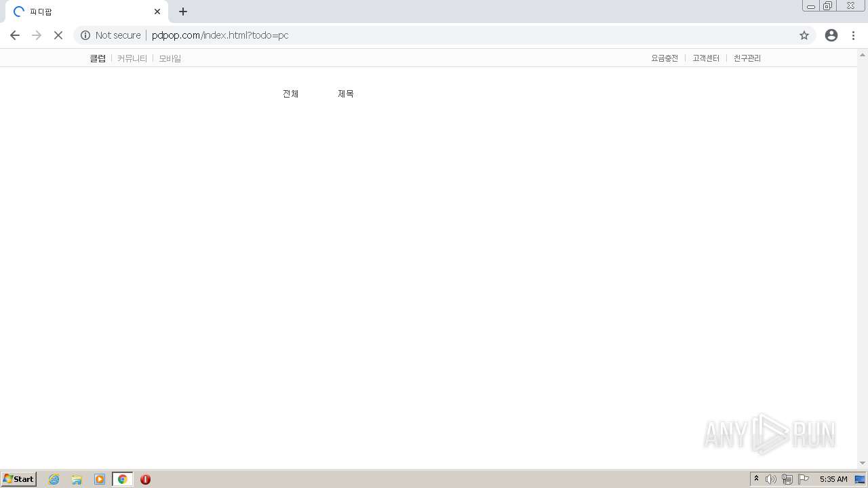The height and width of the screenshot is (488, 868).
Task: View site information next to Not secure
Action: click(x=85, y=35)
